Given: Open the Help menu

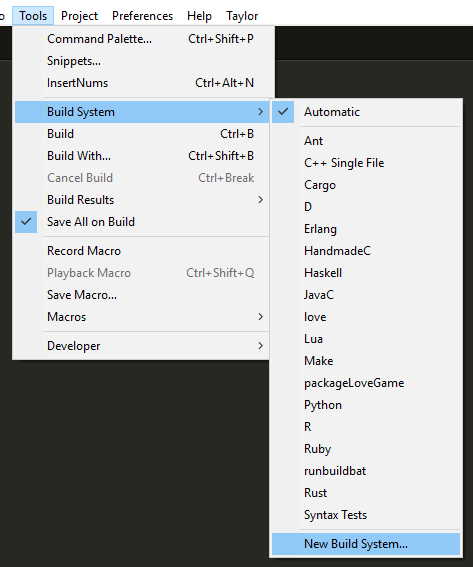Looking at the screenshot, I should pyautogui.click(x=199, y=16).
